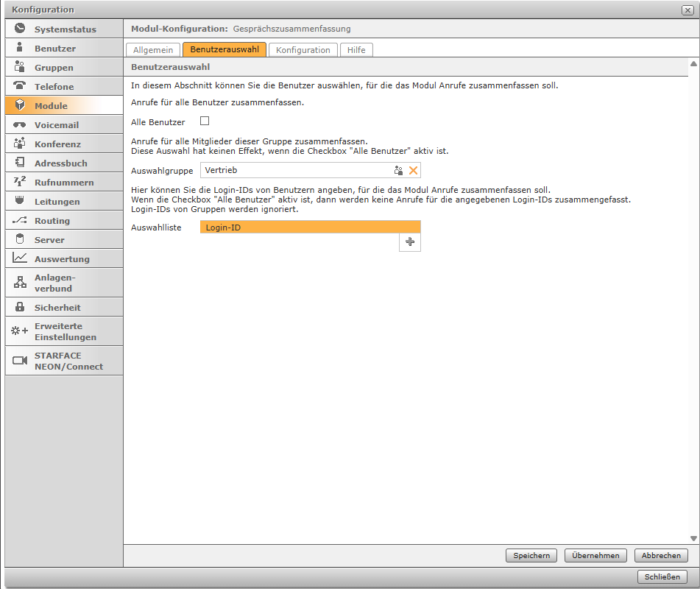This screenshot has width=700, height=589.
Task: Switch to the Allgemein tab
Action: coord(153,50)
